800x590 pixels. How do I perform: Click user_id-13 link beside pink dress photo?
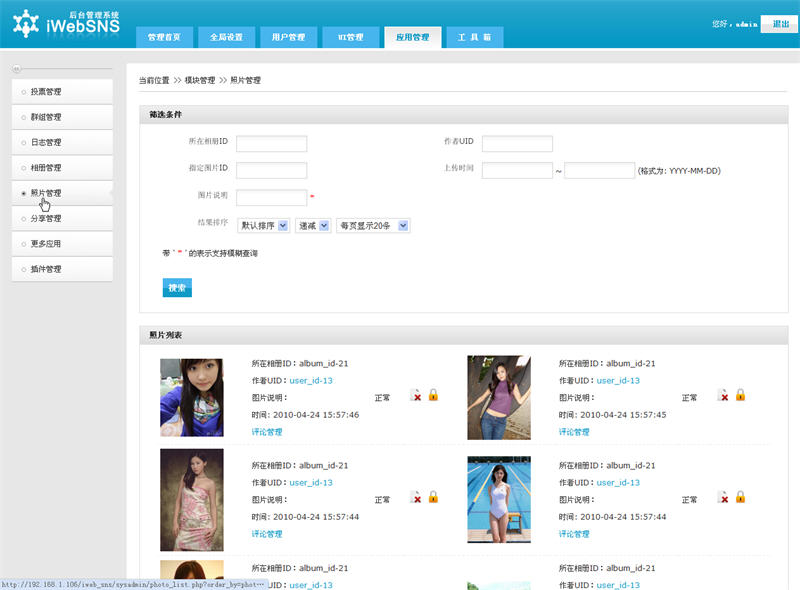pyautogui.click(x=311, y=483)
